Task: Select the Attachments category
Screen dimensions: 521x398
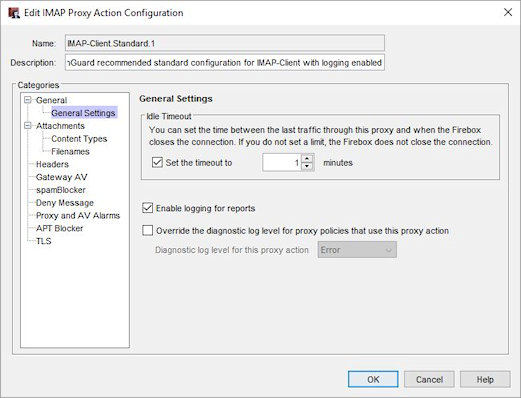Action: coord(60,126)
